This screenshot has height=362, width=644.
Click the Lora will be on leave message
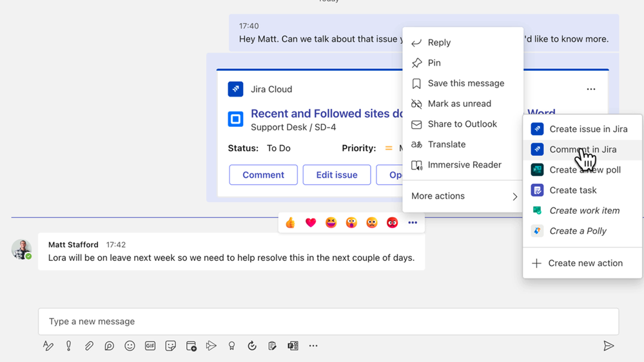(x=231, y=258)
